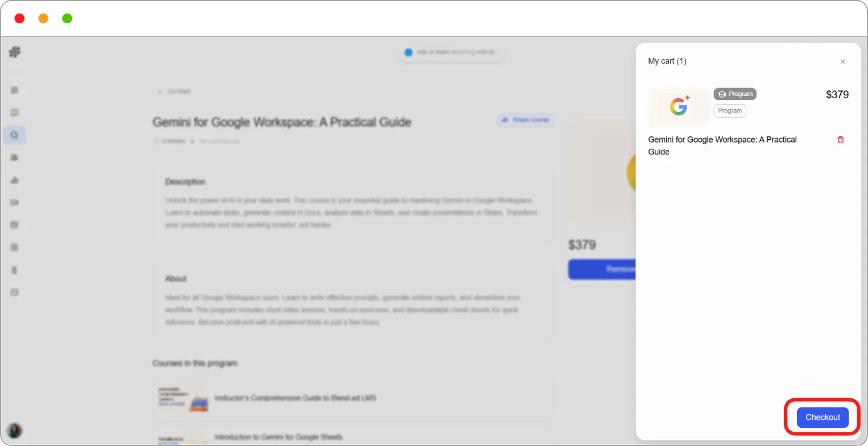Select the cart item title 'Gemini for Google Workspace'
The image size is (868, 446).
coord(722,145)
